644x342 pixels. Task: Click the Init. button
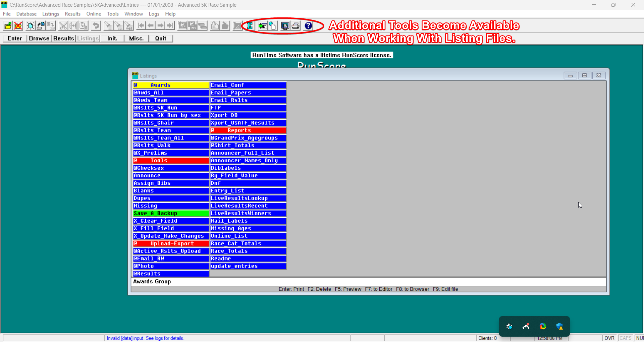[x=112, y=38]
